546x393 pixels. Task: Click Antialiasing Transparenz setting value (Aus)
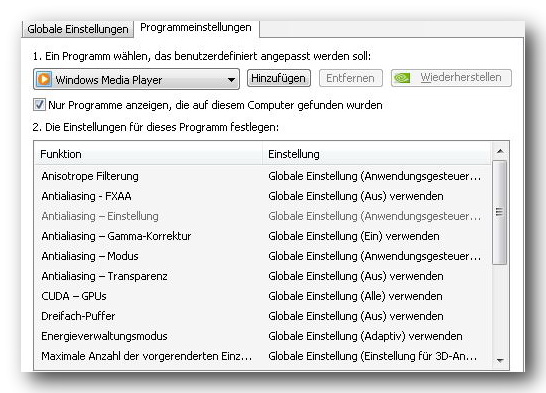click(x=356, y=276)
